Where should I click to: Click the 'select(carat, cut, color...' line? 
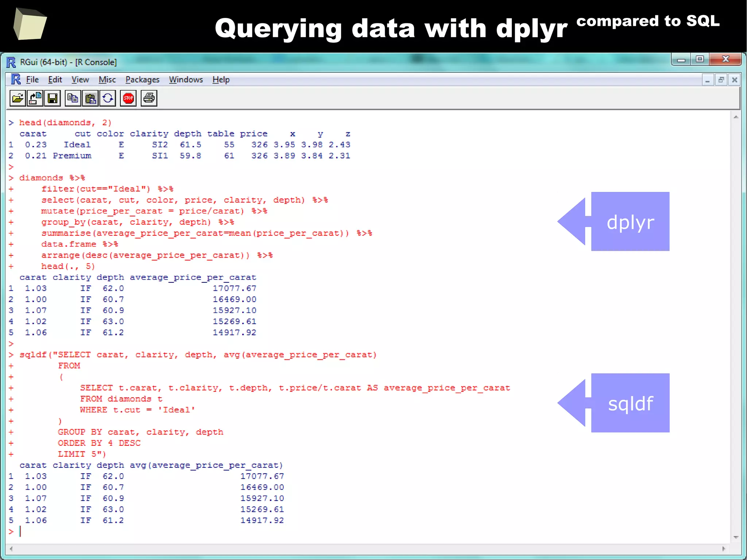point(185,200)
